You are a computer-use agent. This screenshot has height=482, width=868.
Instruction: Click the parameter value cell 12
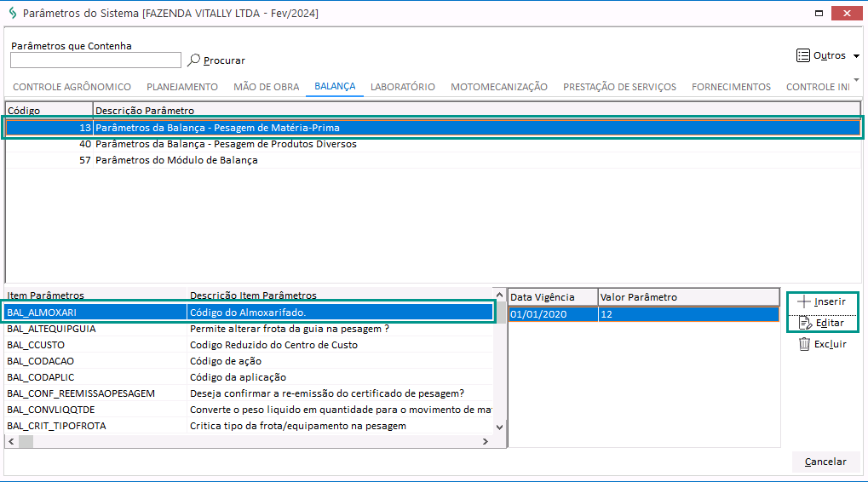click(688, 314)
